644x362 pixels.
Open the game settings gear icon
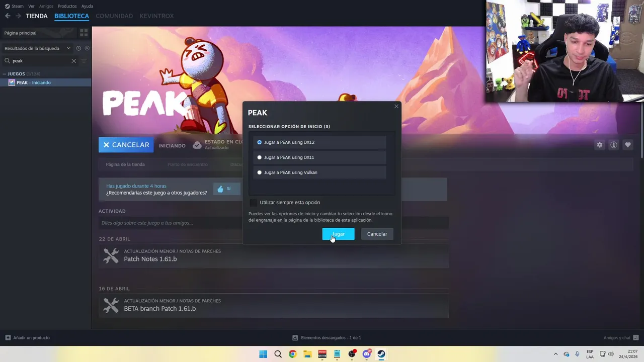[x=600, y=145]
